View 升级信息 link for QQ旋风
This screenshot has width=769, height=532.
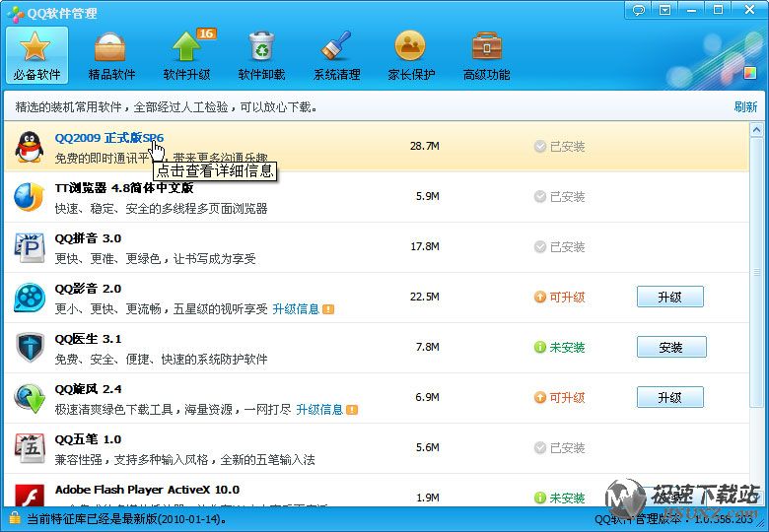click(x=319, y=410)
